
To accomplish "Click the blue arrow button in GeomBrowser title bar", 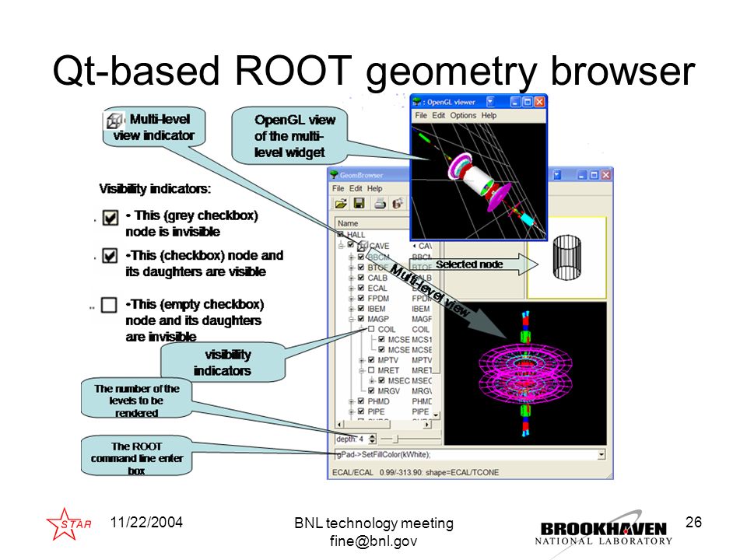I will [x=557, y=175].
